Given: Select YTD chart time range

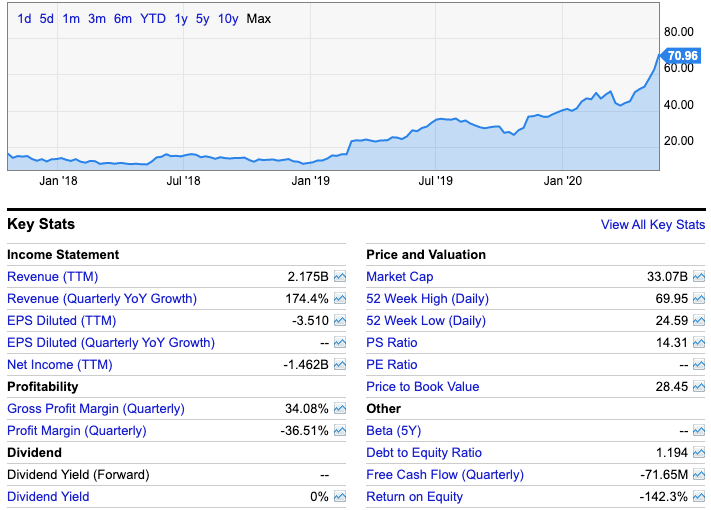Looking at the screenshot, I should click(153, 19).
